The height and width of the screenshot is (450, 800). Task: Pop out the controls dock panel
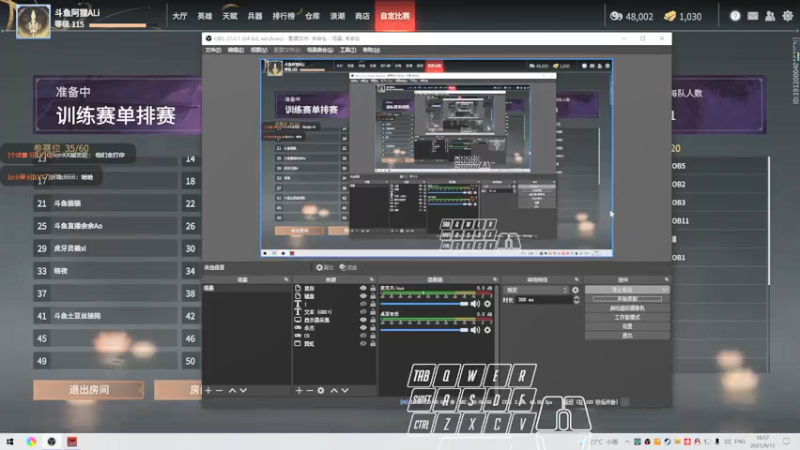pyautogui.click(x=666, y=280)
